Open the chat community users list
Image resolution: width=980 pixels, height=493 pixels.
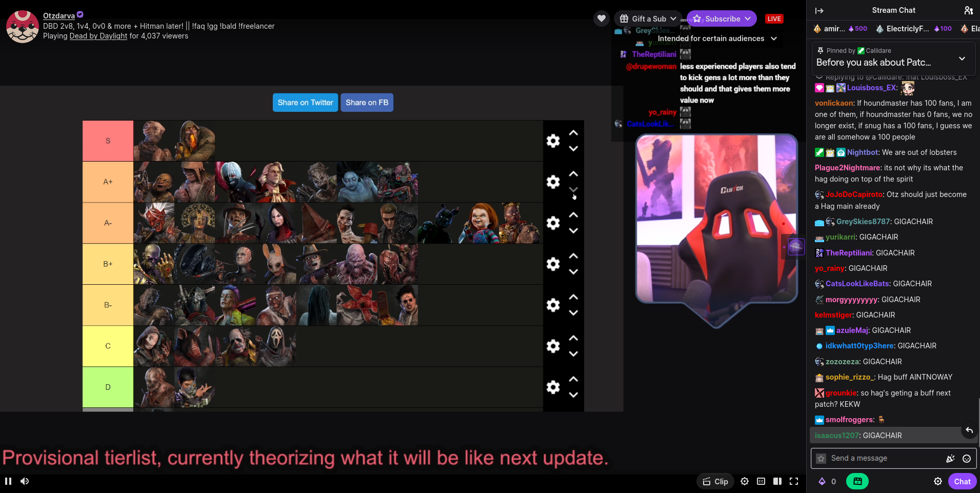969,10
